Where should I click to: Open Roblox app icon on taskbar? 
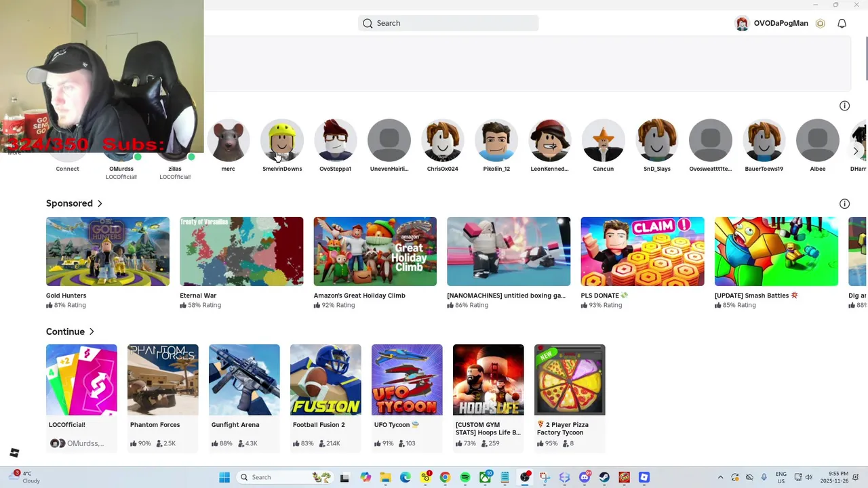644,477
